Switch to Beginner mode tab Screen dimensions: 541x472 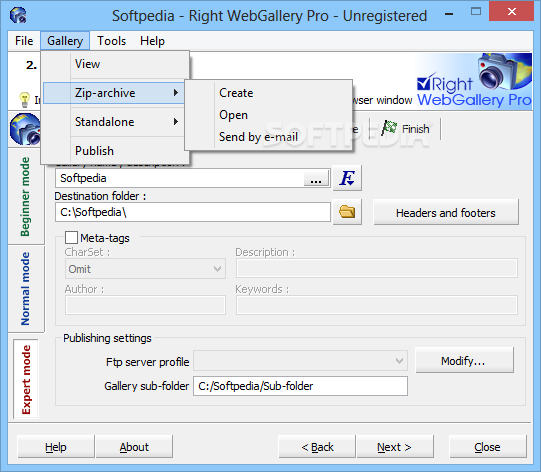coord(26,197)
